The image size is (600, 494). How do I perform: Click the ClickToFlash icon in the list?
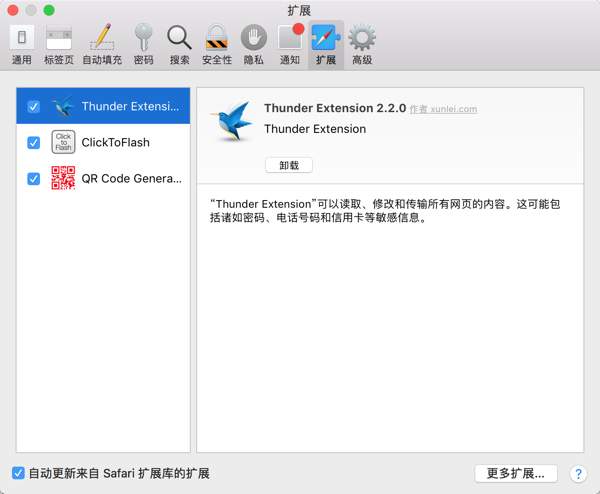point(63,142)
